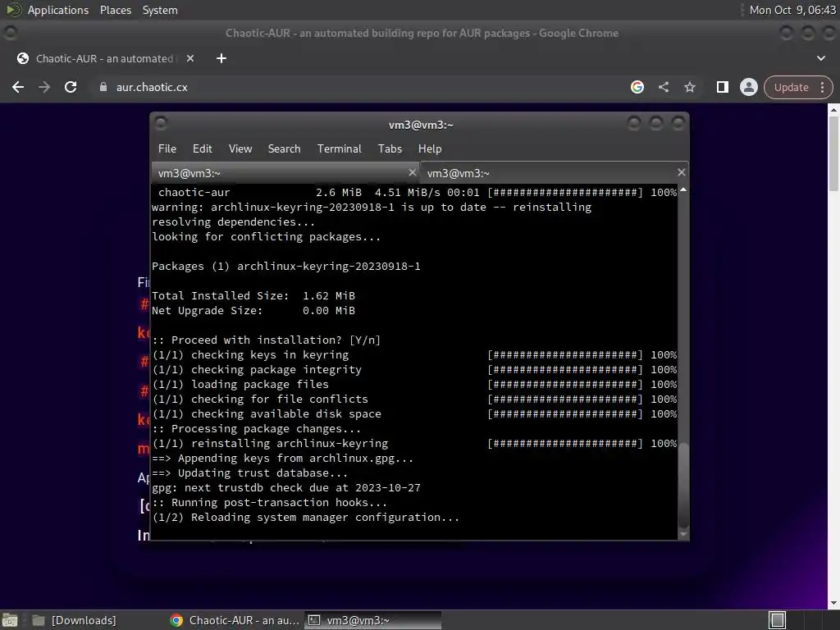Click terminal window menu icon in titlebar

coord(161,124)
